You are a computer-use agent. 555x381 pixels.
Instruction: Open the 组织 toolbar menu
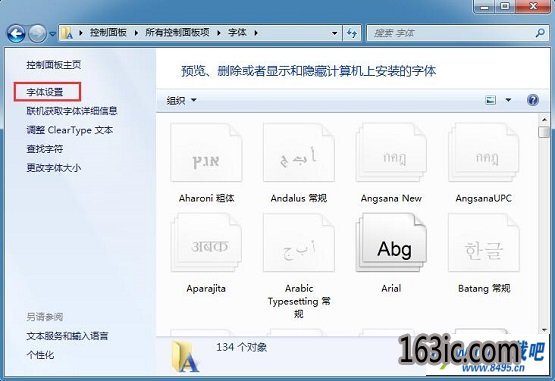[181, 101]
